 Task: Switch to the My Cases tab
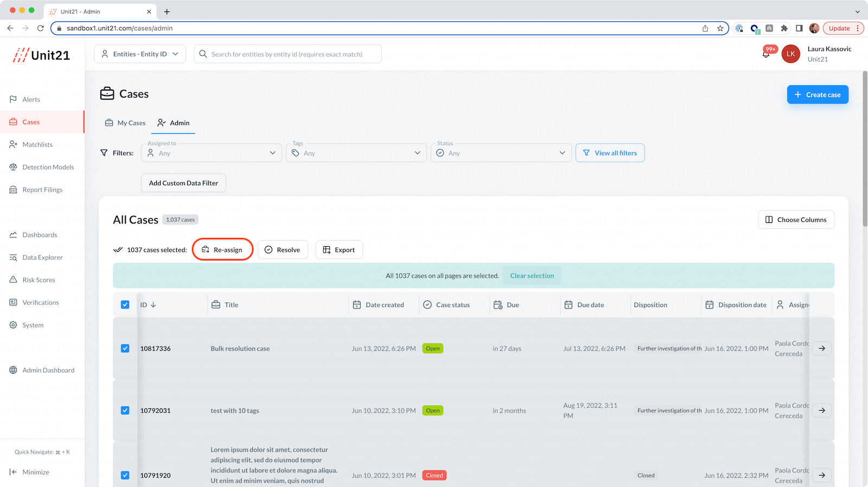coord(125,123)
